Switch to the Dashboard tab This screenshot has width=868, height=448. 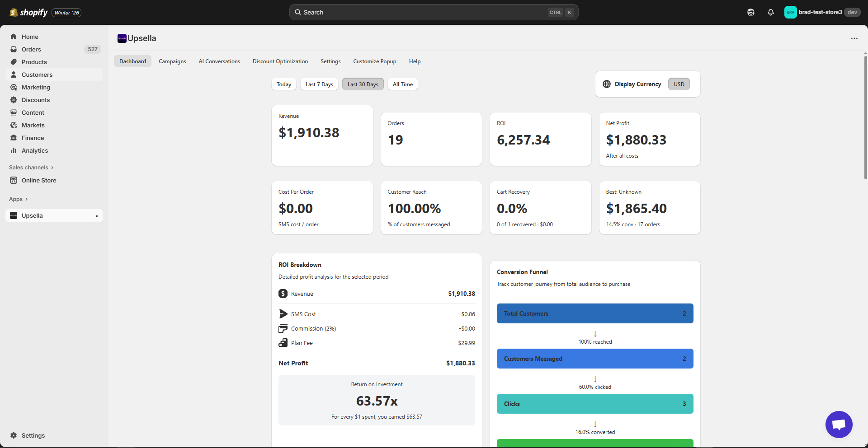pyautogui.click(x=132, y=61)
